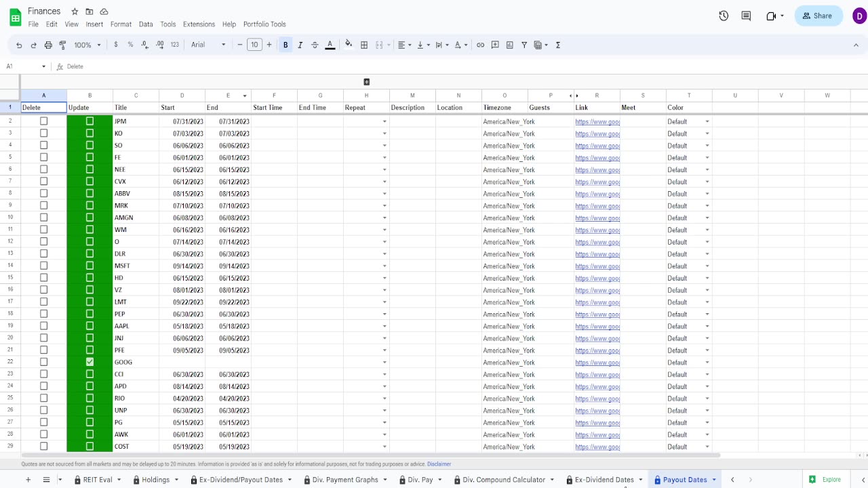Click the Redo icon in toolbar

pos(34,45)
